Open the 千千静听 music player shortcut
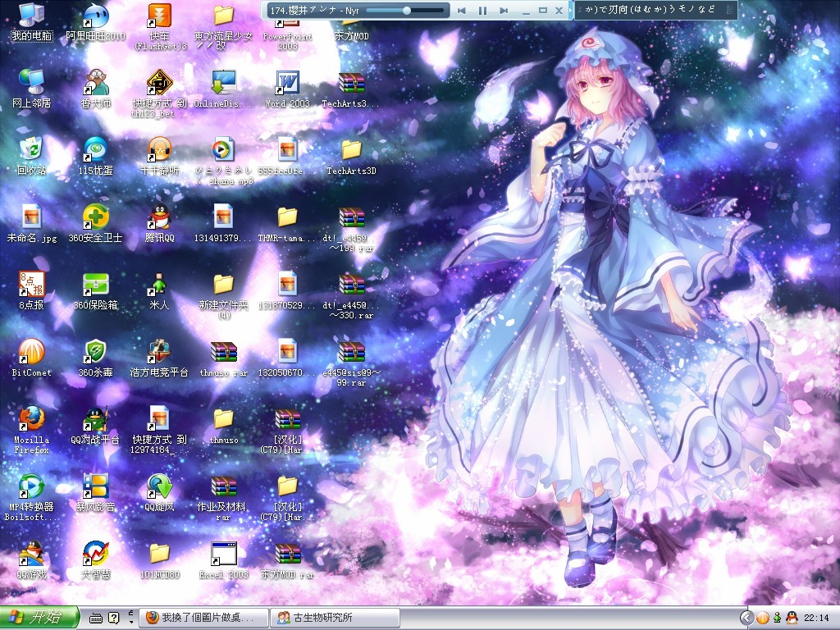Image resolution: width=840 pixels, height=630 pixels. tap(159, 150)
